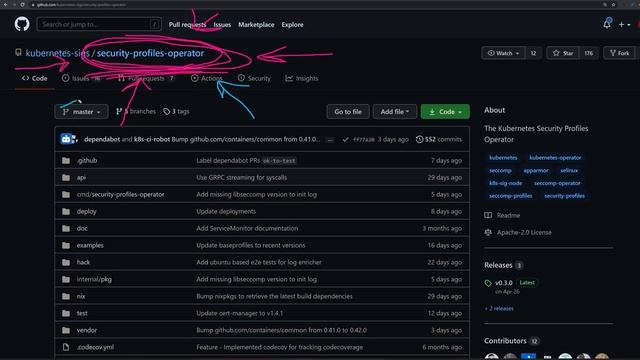The width and height of the screenshot is (640, 360).
Task: Open the hack folder
Action: click(83, 262)
